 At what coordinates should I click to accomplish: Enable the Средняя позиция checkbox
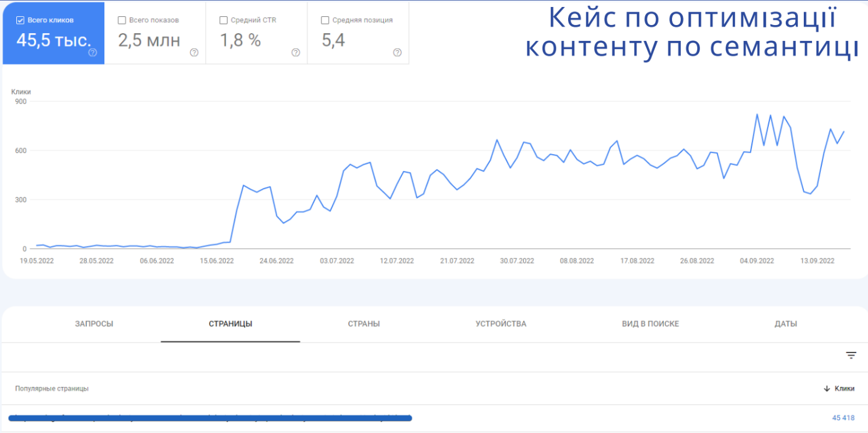pyautogui.click(x=325, y=20)
